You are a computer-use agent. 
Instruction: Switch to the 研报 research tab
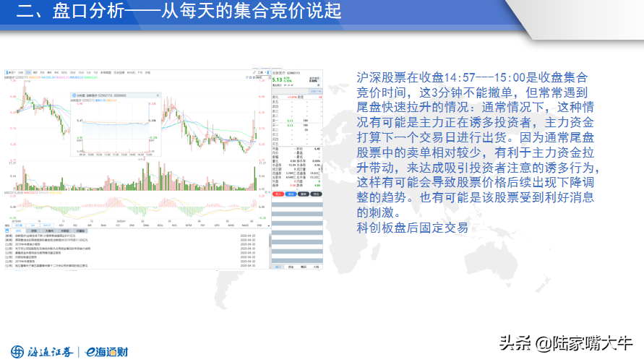pos(34,231)
